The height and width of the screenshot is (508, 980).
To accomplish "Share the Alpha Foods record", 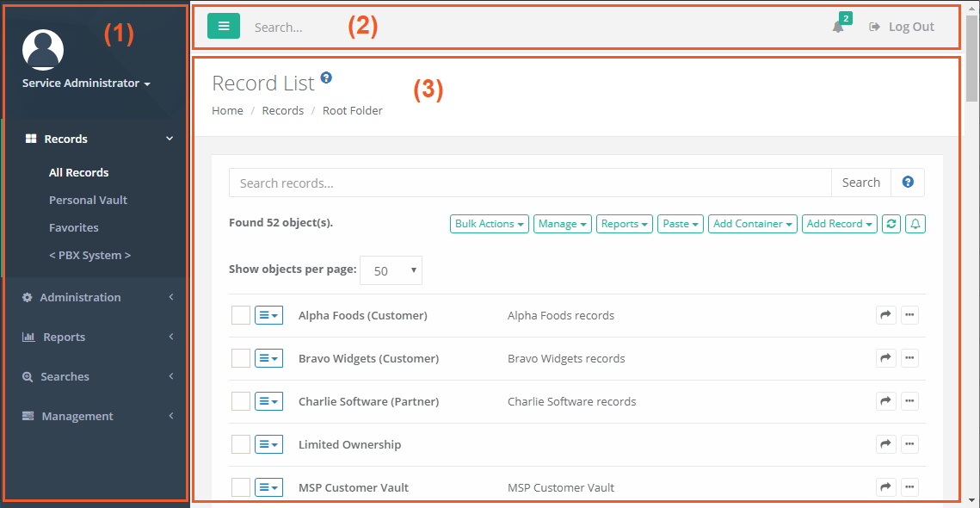I will pos(885,315).
